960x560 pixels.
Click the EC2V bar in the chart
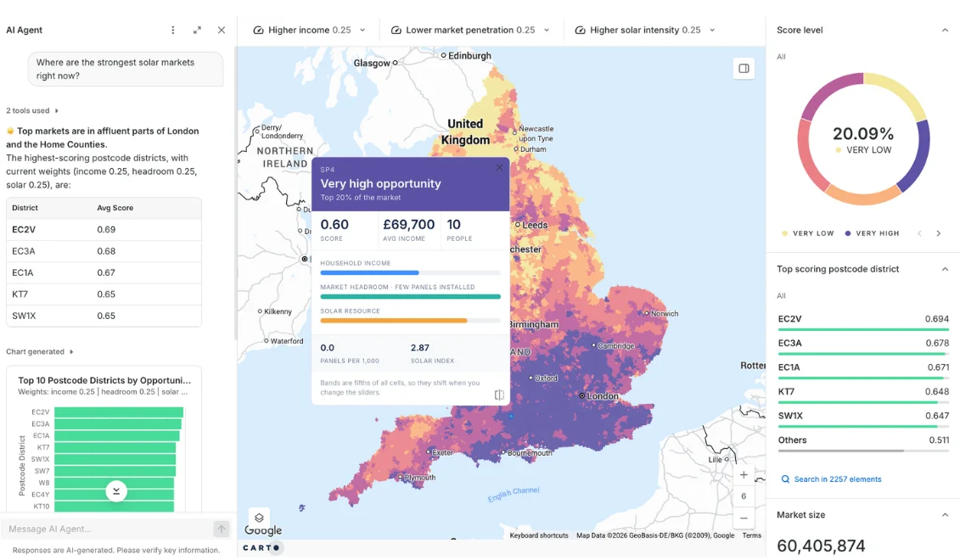tap(119, 412)
